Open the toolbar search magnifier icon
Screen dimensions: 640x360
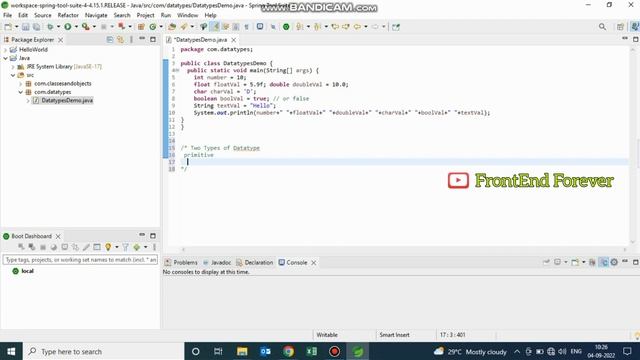coord(602,27)
